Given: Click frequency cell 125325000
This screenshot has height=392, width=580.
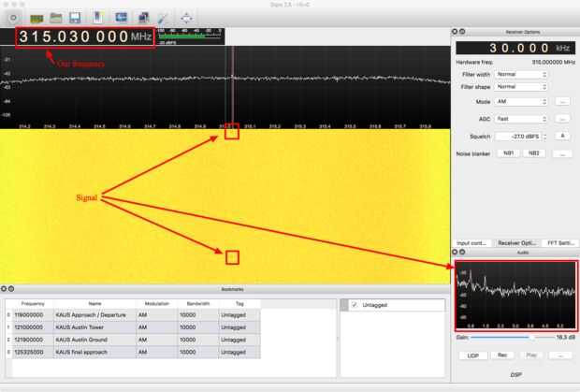Looking at the screenshot, I should [33, 352].
